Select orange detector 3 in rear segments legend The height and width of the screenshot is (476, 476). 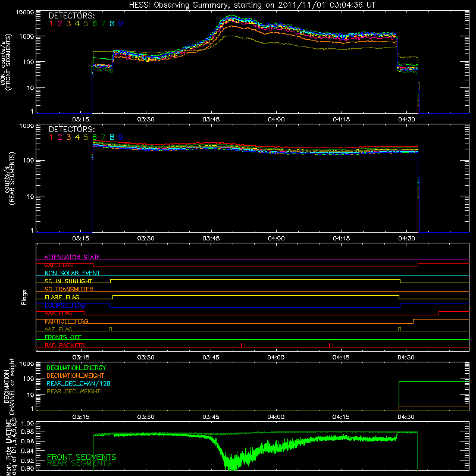(68, 137)
